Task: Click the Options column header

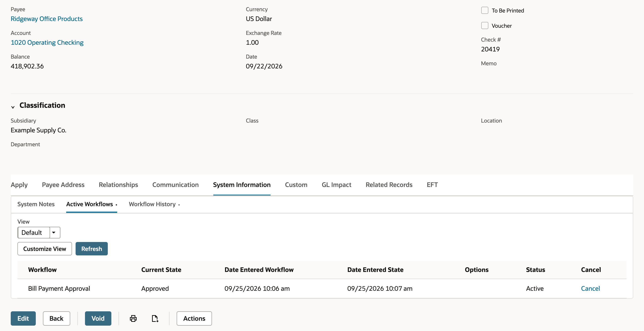Action: (477, 270)
